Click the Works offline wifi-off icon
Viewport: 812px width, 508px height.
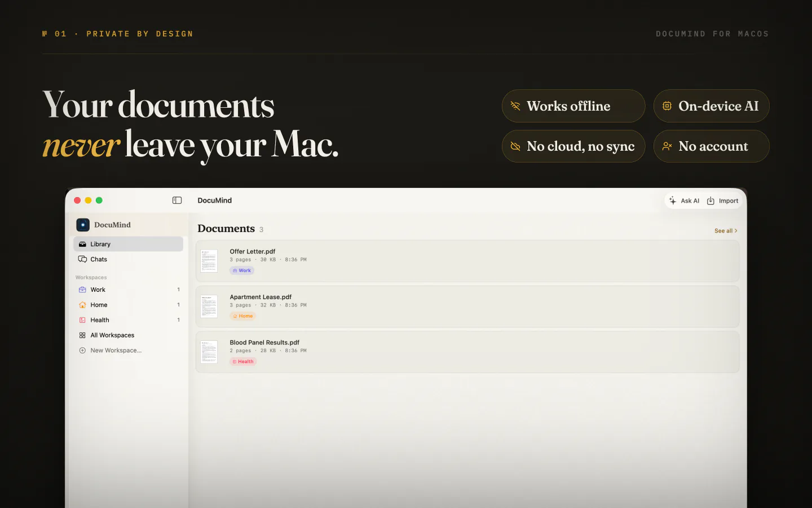tap(515, 106)
